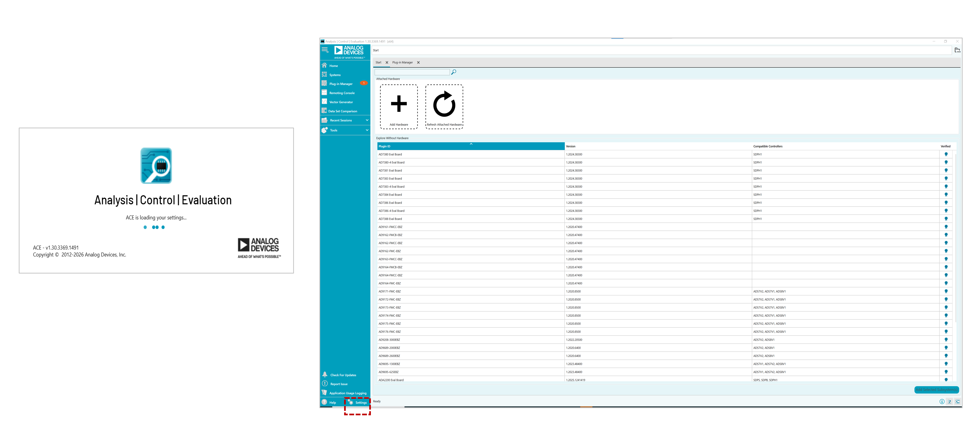
Task: Click the Add Hardware plus tile
Action: click(x=399, y=107)
